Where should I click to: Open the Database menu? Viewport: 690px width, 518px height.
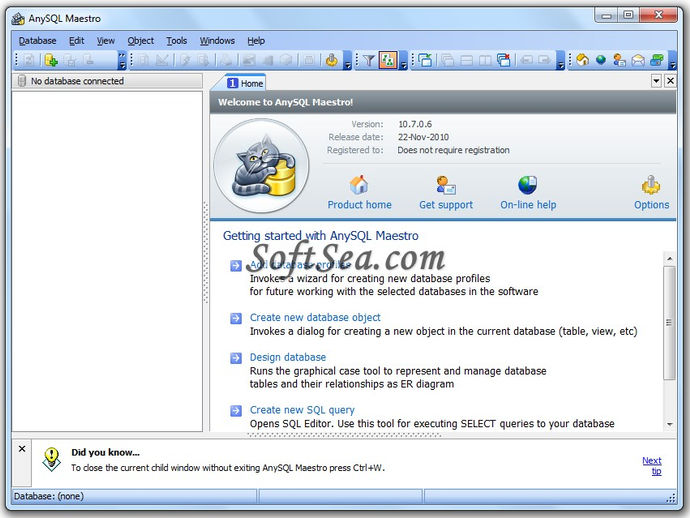click(x=37, y=41)
